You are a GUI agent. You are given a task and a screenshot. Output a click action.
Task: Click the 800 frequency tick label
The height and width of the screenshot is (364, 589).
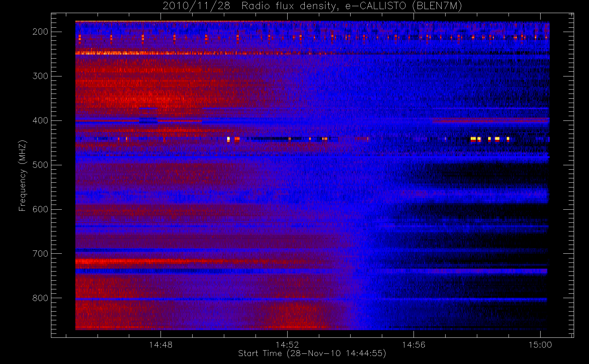(x=40, y=298)
